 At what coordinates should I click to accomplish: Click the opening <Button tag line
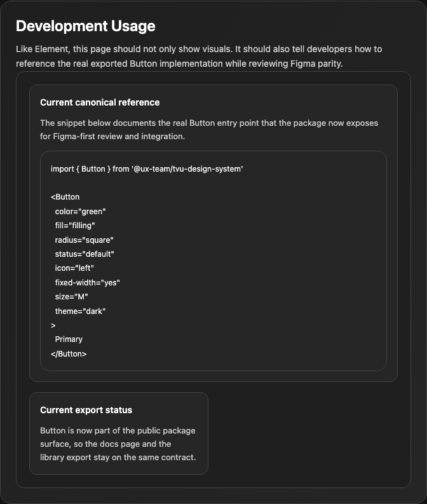pyautogui.click(x=65, y=197)
